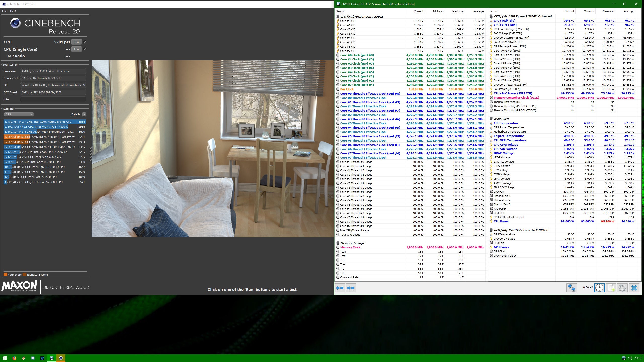This screenshot has height=362, width=644.
Task: Click the collapse-columns inward arrows icon
Action: 351,288
